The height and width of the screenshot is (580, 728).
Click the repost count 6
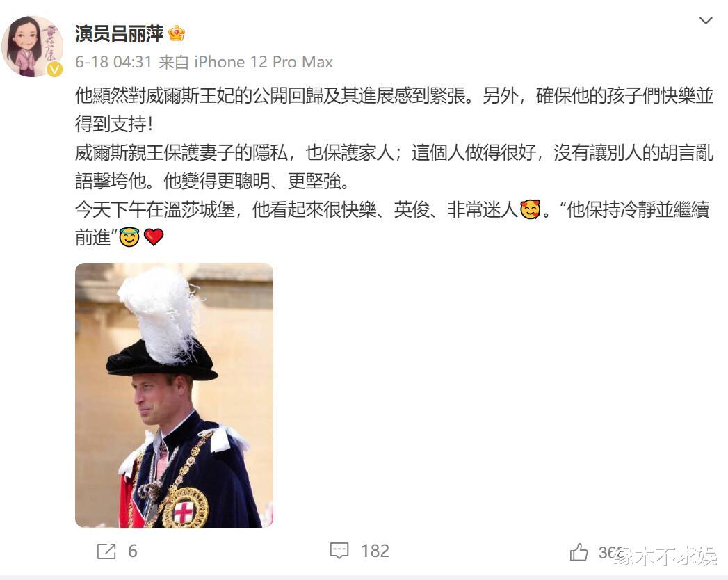point(133,551)
